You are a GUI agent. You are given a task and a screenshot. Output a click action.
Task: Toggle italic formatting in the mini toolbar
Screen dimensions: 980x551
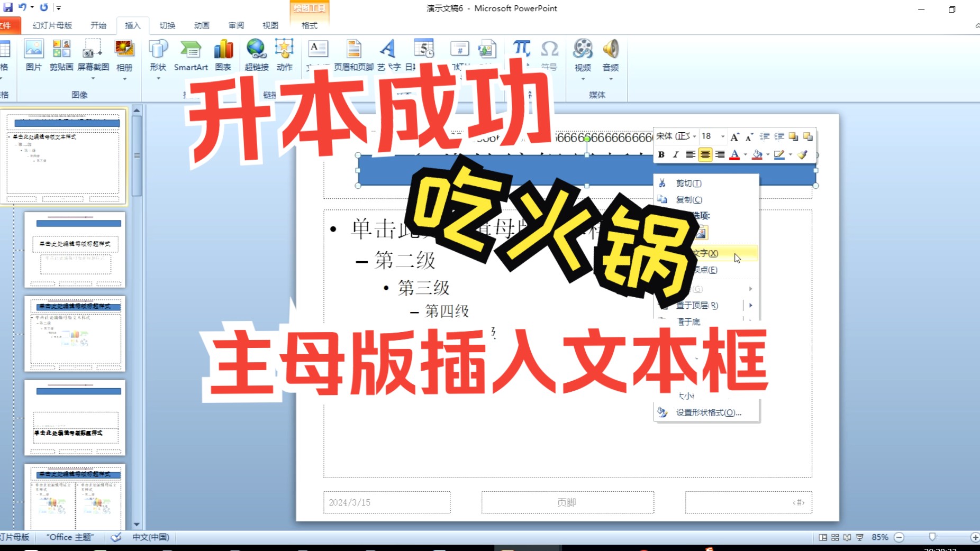click(x=675, y=154)
